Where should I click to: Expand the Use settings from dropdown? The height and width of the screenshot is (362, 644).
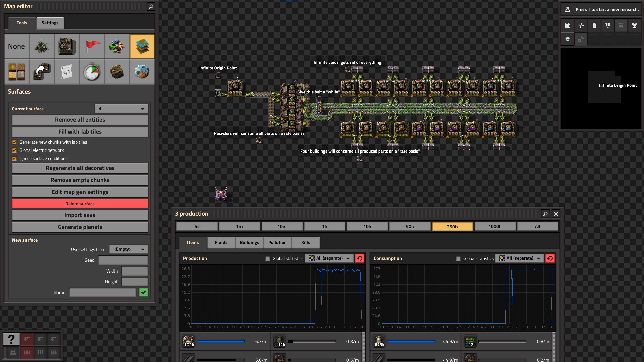128,249
